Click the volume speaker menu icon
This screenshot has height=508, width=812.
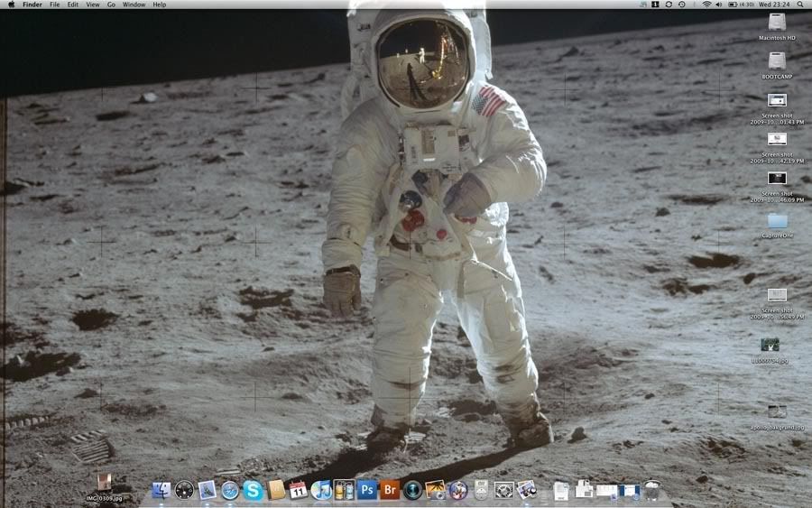[719, 5]
